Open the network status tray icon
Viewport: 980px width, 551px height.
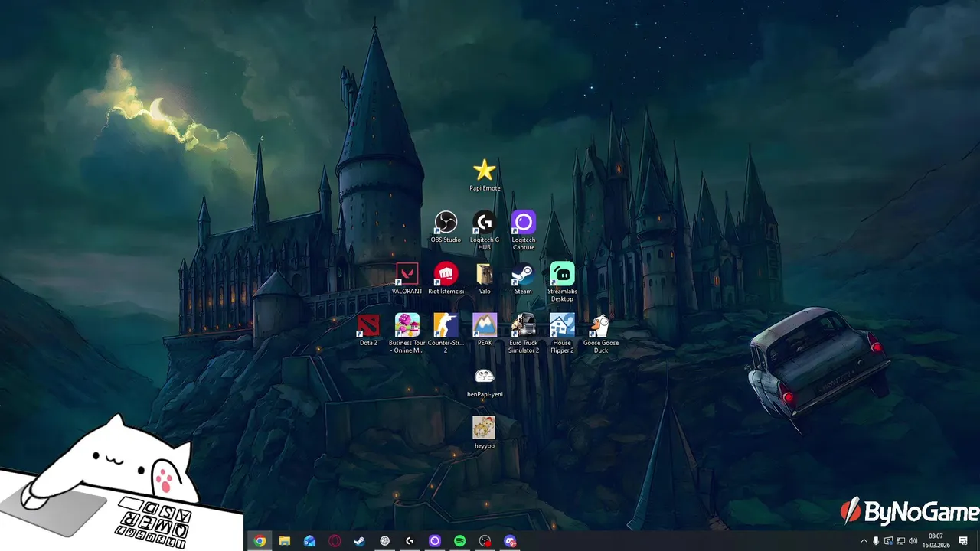pos(900,541)
